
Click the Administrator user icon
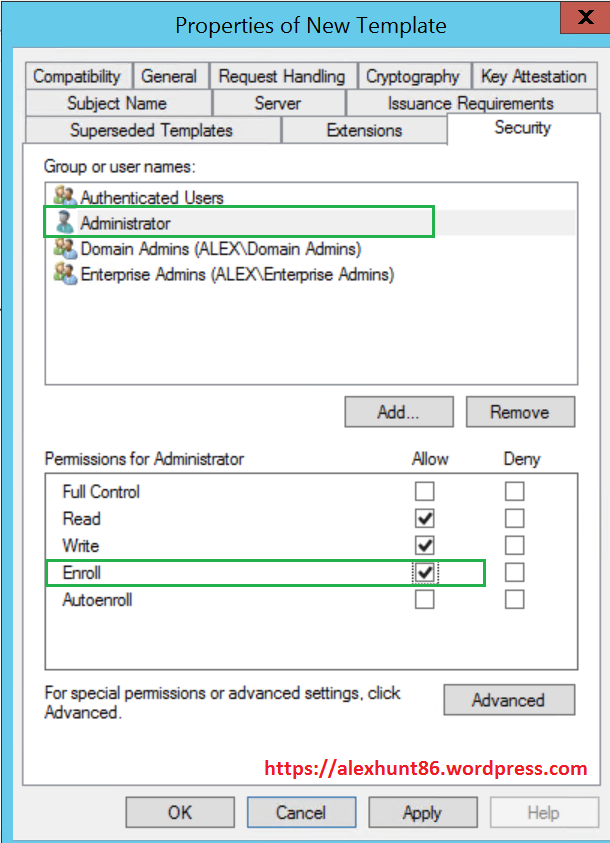pyautogui.click(x=65, y=223)
